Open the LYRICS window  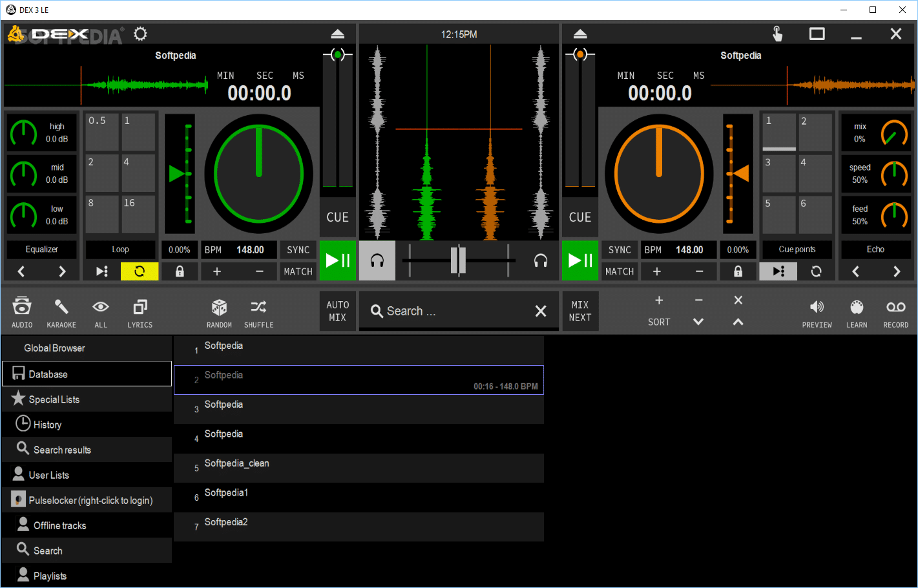pyautogui.click(x=140, y=312)
